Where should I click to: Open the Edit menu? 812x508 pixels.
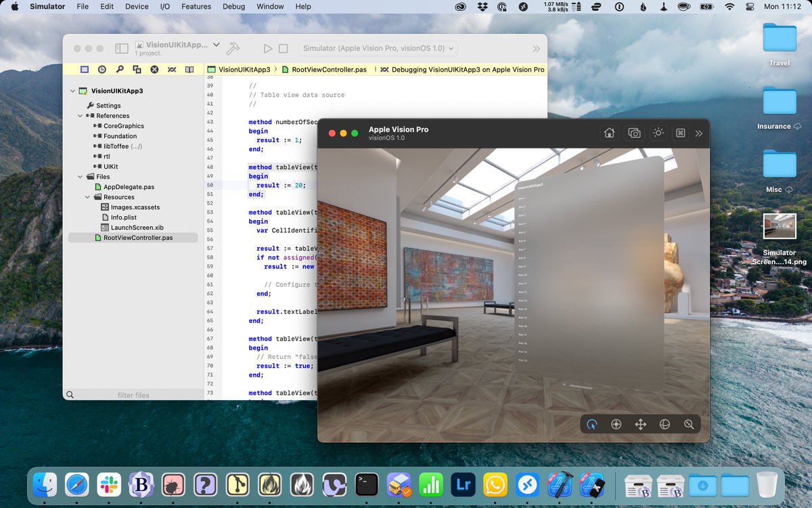tap(107, 6)
